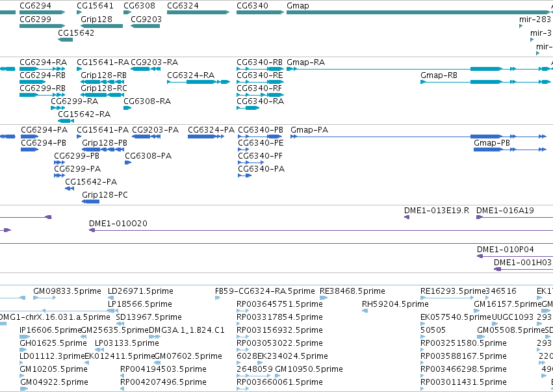Select the CG9203-PA protein
553x392 pixels.
pyautogui.click(x=146, y=137)
